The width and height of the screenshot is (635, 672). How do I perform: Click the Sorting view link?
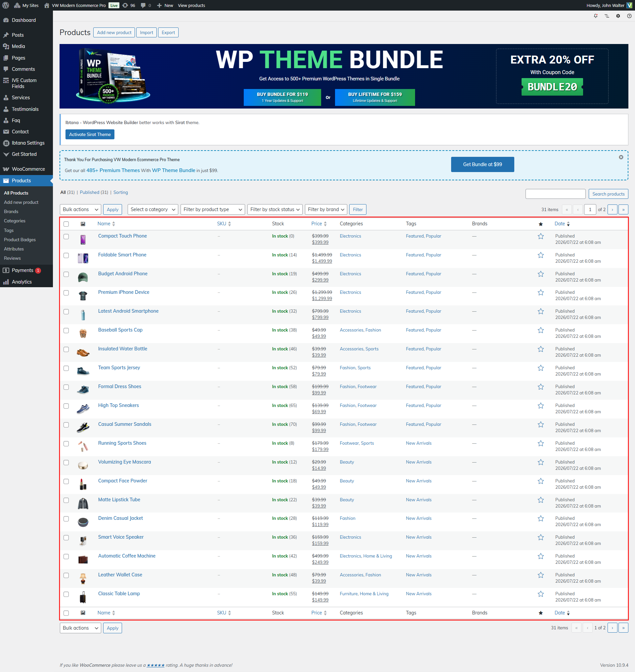(x=120, y=192)
